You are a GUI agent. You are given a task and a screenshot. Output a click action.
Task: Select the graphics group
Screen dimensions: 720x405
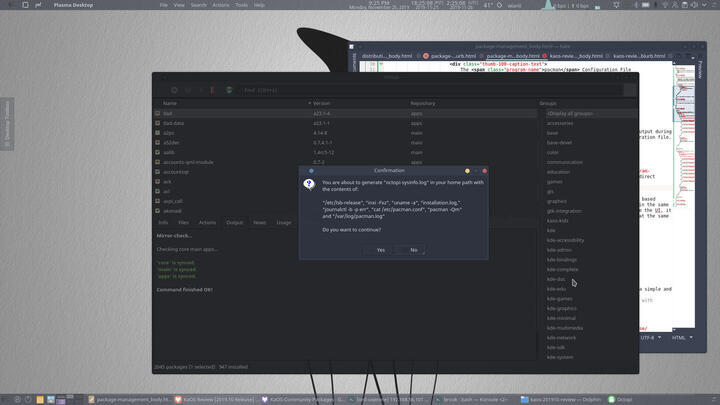(557, 201)
